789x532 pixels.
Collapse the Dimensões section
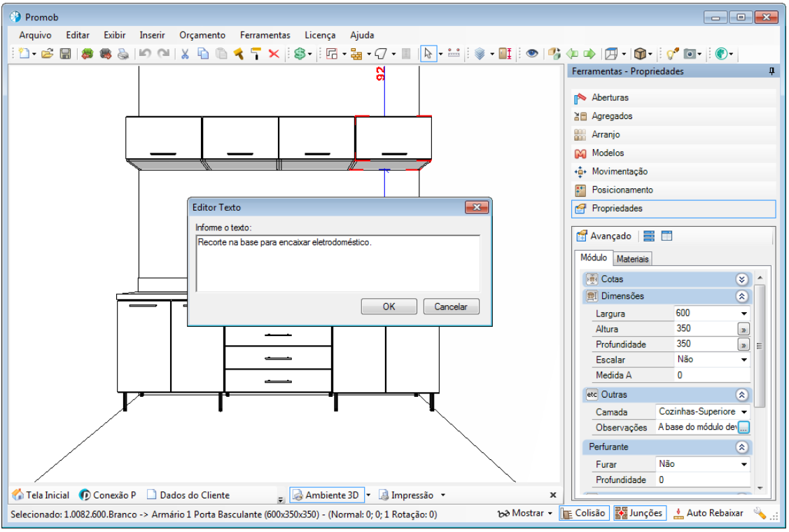[741, 297]
